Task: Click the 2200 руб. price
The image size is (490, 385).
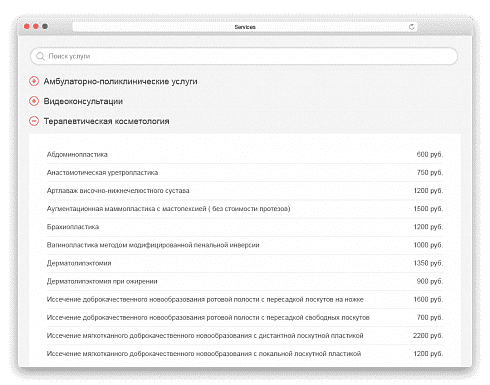Action: click(428, 336)
